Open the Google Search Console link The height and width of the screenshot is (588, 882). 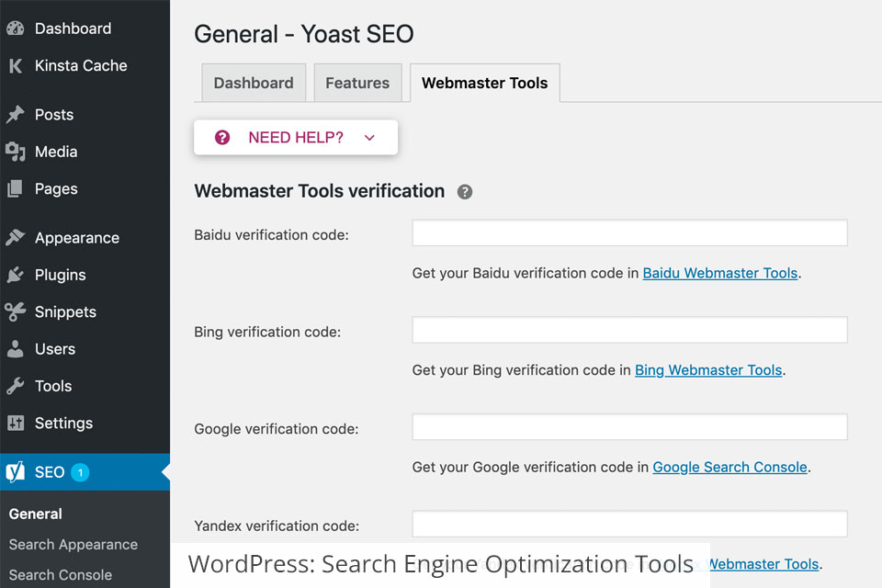coord(729,467)
